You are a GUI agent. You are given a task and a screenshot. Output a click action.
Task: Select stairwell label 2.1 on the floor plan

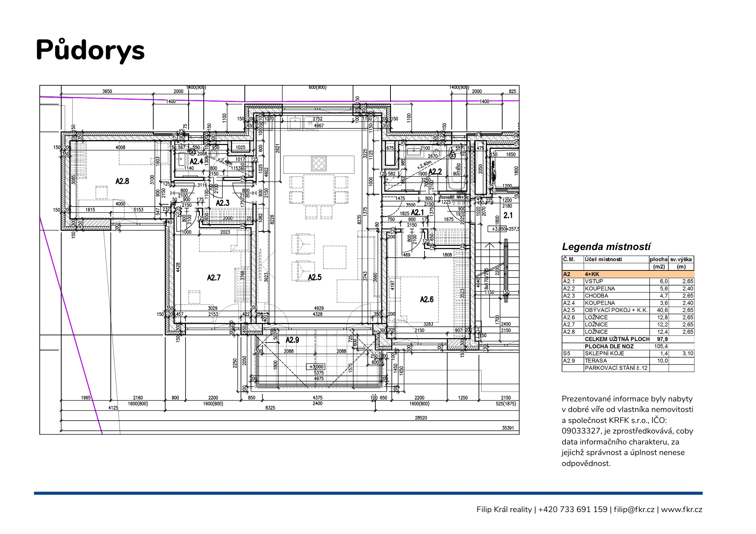(508, 215)
